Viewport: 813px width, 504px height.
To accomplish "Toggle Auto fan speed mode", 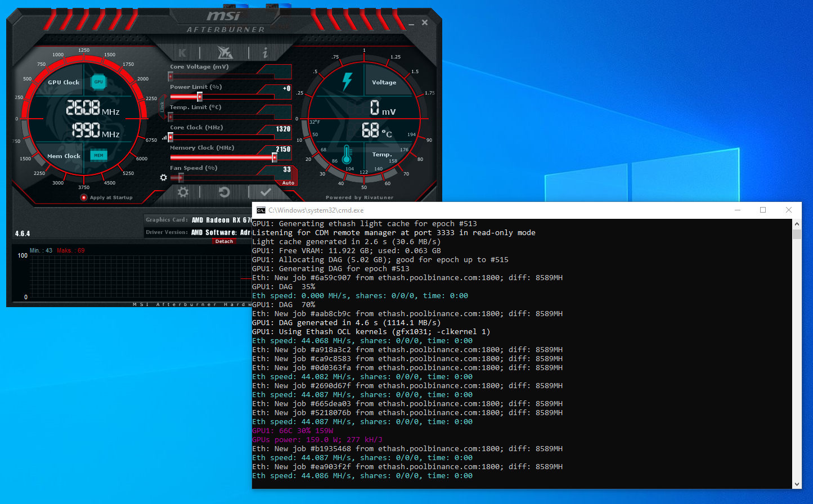I will tap(288, 183).
